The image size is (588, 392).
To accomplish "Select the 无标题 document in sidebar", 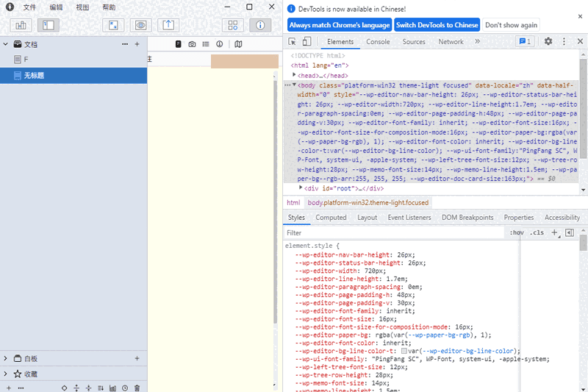I will coord(35,75).
